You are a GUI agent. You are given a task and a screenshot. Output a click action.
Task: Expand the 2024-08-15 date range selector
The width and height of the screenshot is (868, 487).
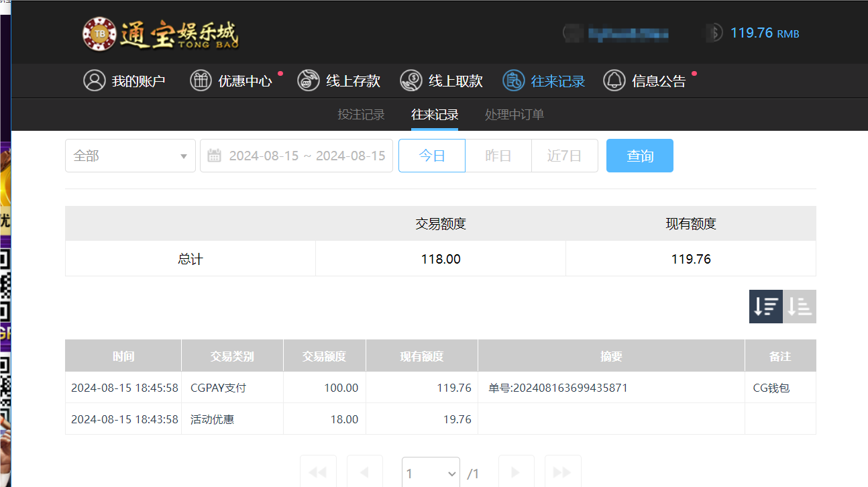(x=296, y=155)
